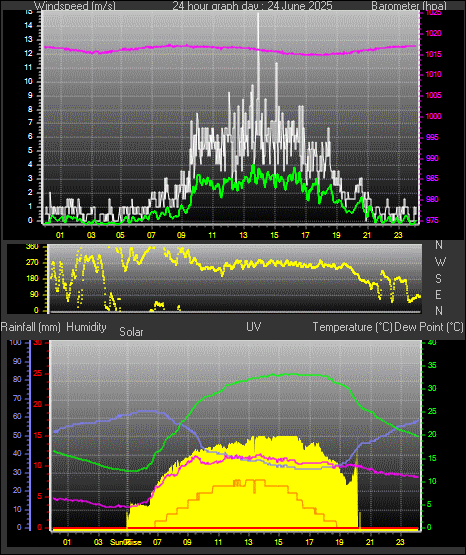The image size is (466, 555).
Task: Click the Humidity label
Action: pos(86,327)
